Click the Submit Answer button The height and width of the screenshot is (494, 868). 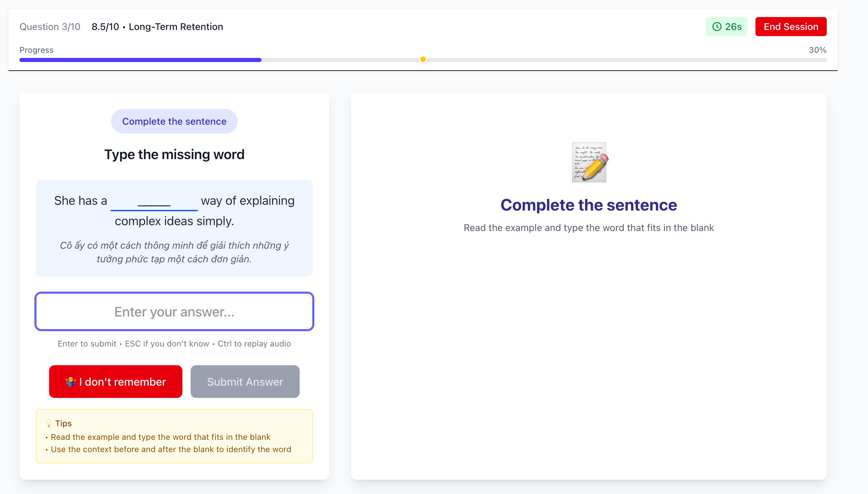pyautogui.click(x=245, y=382)
